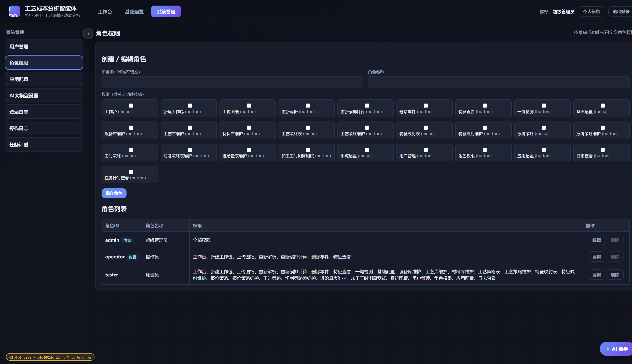Switch to the 基础配置 top tab
The width and height of the screenshot is (632, 364).
pyautogui.click(x=134, y=11)
